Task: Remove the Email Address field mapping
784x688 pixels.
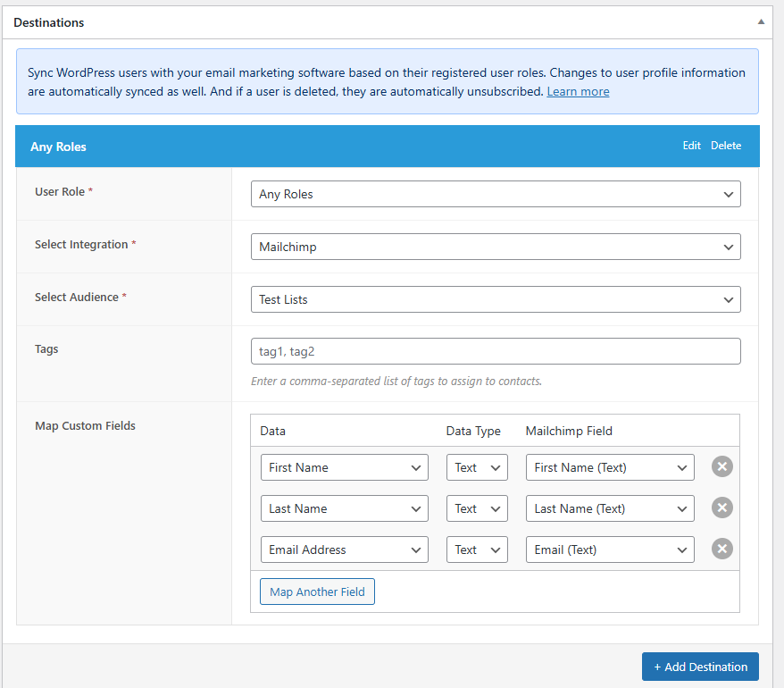Action: coord(721,549)
